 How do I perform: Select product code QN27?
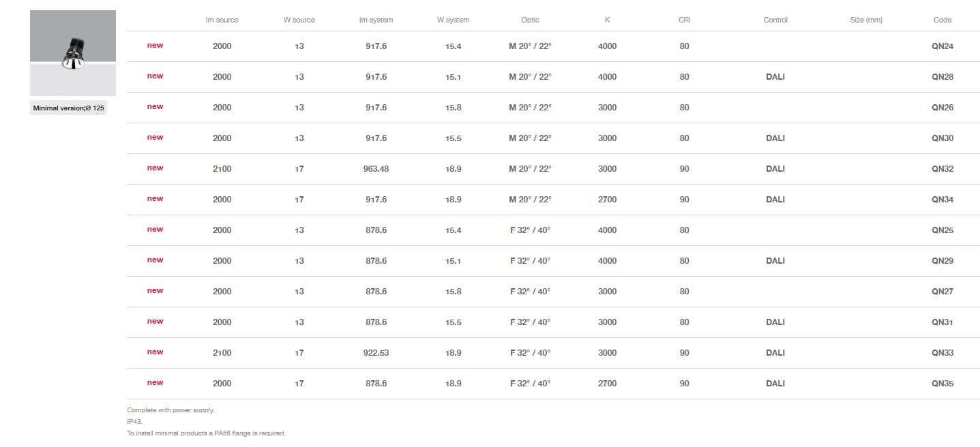coord(942,292)
